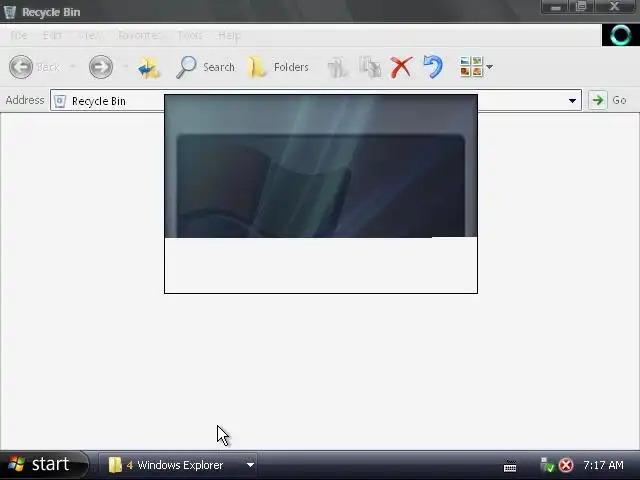Expand the Windows Explorer taskbar group arrow

click(x=250, y=465)
